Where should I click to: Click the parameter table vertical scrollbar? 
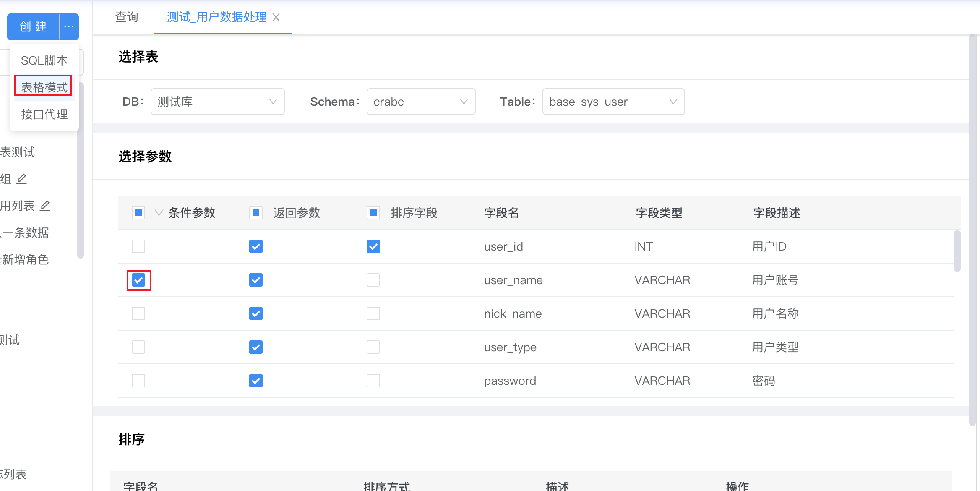click(x=957, y=251)
